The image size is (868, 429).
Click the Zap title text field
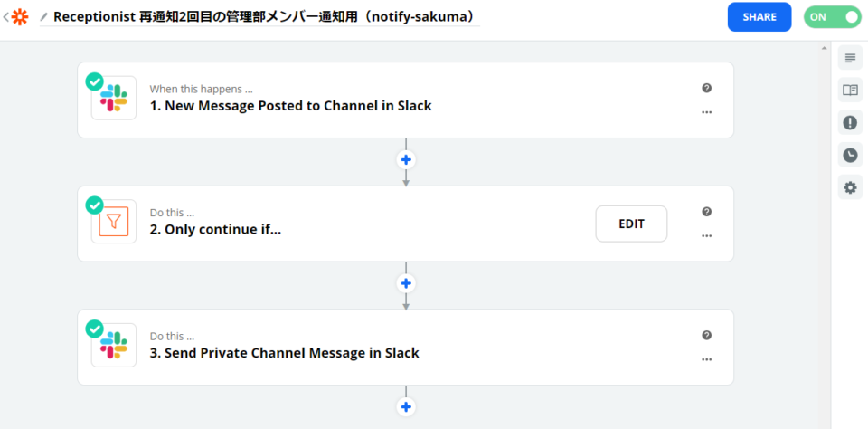264,17
